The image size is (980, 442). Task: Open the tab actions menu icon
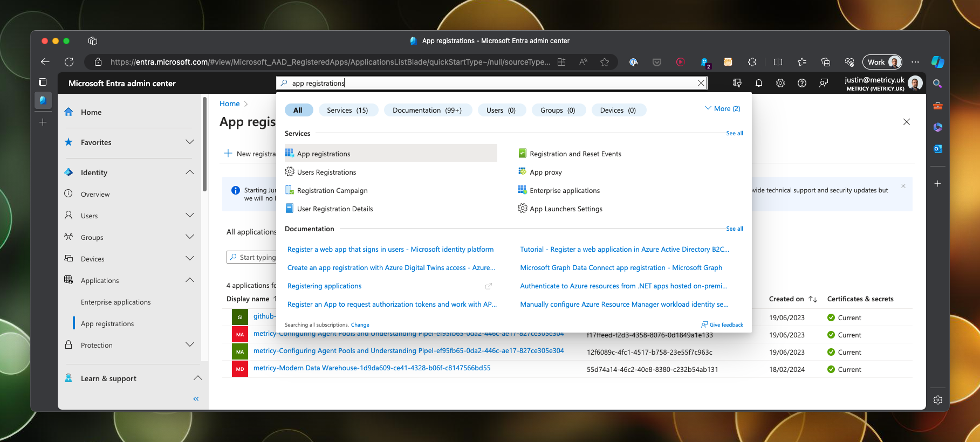coord(43,82)
